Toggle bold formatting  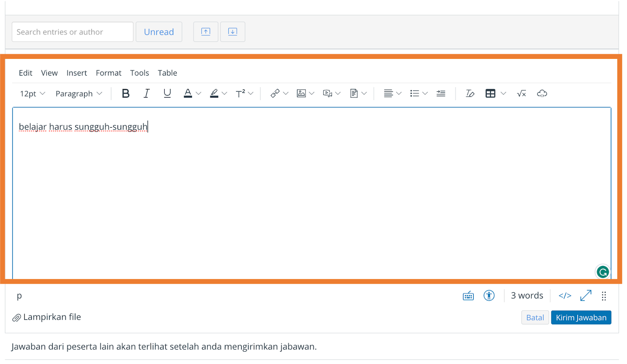(x=125, y=93)
